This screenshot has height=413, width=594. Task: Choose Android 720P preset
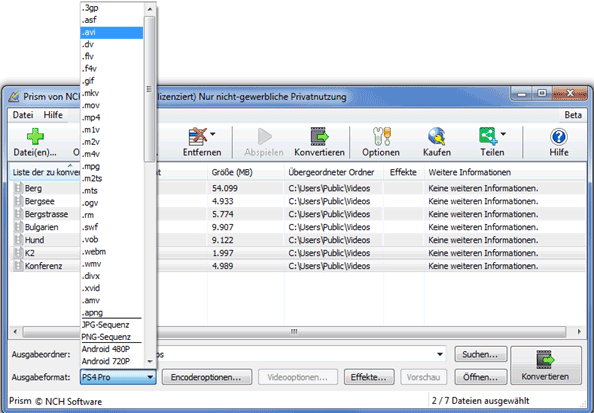pos(112,361)
